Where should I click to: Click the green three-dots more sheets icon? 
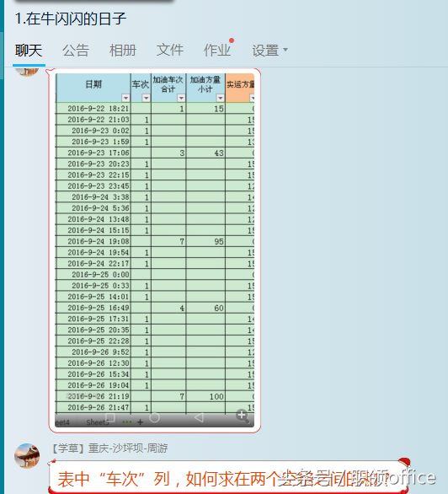(x=127, y=422)
